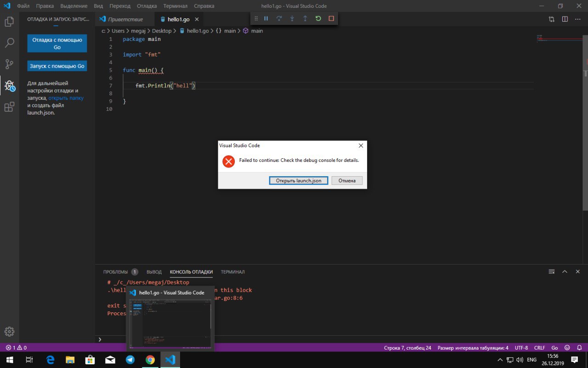Open Telegram from the taskbar
The height and width of the screenshot is (368, 588).
130,360
